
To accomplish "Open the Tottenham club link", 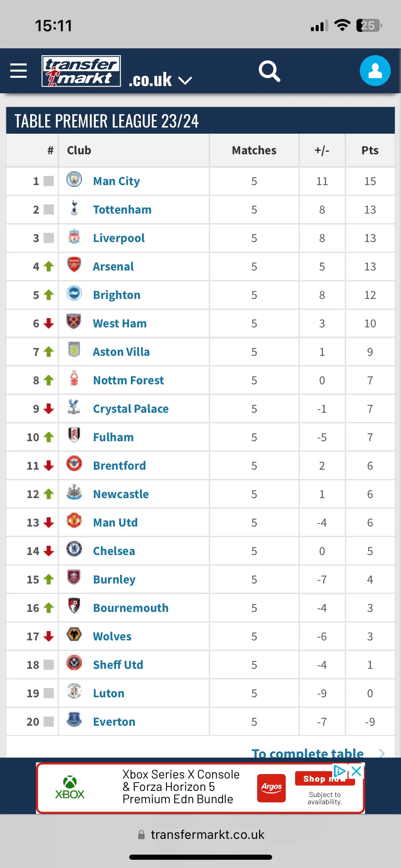I will [122, 209].
